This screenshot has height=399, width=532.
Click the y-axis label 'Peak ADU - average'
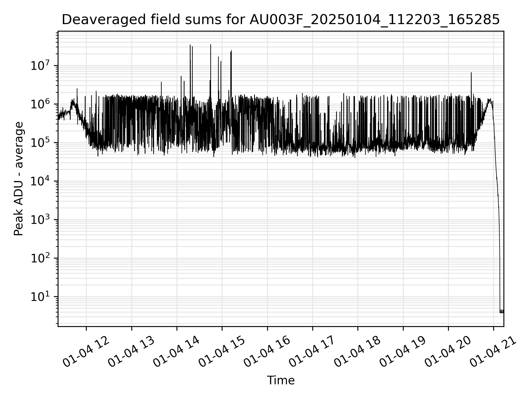[x=19, y=179]
